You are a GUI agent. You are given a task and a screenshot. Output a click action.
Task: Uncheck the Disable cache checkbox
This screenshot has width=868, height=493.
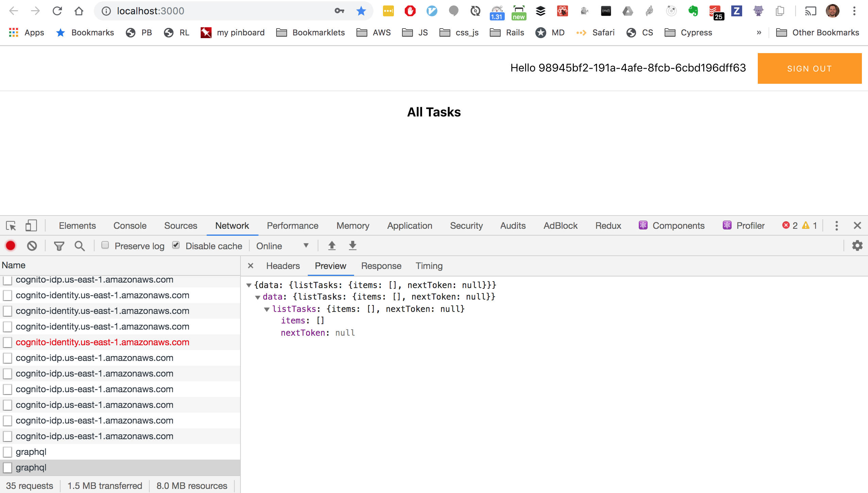(x=176, y=245)
